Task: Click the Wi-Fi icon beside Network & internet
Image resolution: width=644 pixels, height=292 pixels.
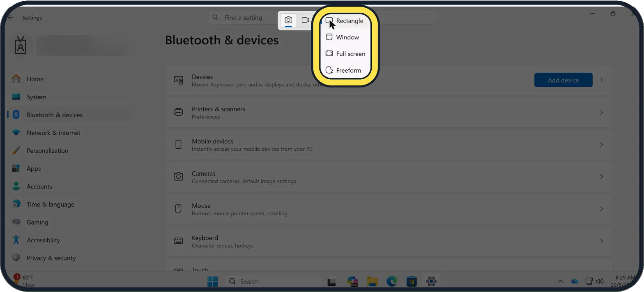Action: point(16,133)
